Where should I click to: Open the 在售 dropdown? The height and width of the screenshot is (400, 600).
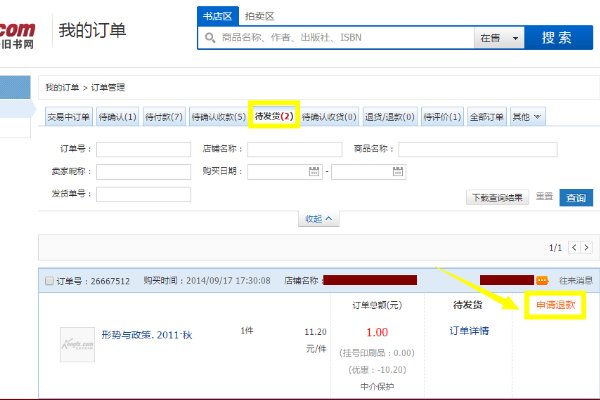[499, 38]
